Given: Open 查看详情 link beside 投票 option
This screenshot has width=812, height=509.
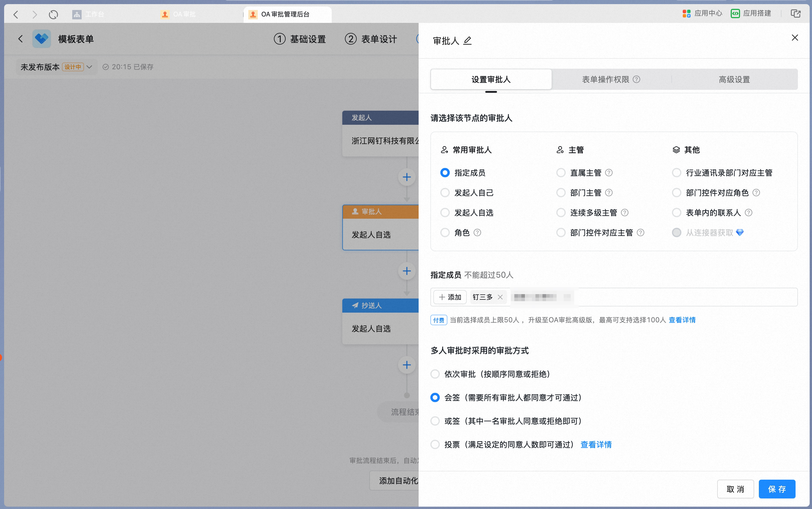Looking at the screenshot, I should (x=596, y=444).
